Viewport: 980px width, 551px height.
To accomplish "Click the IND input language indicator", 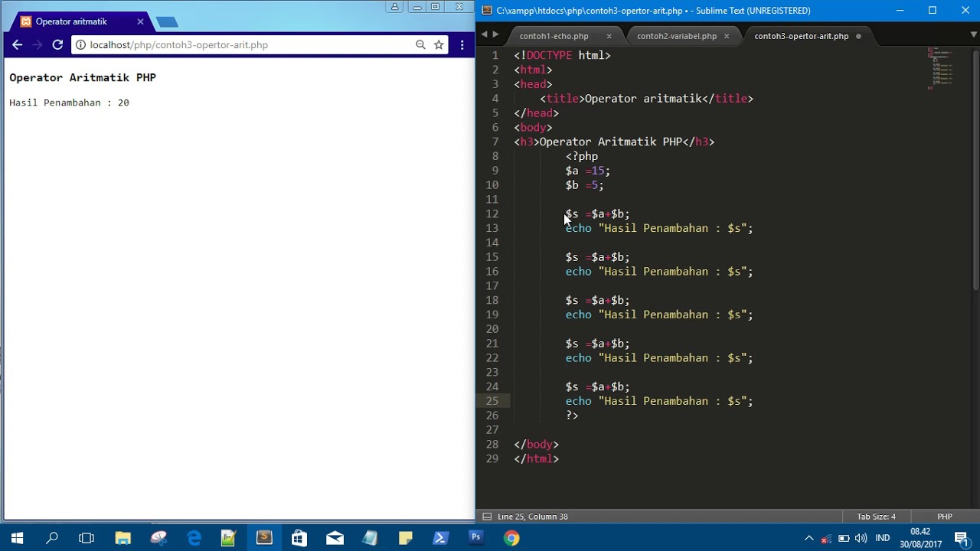I will click(883, 538).
